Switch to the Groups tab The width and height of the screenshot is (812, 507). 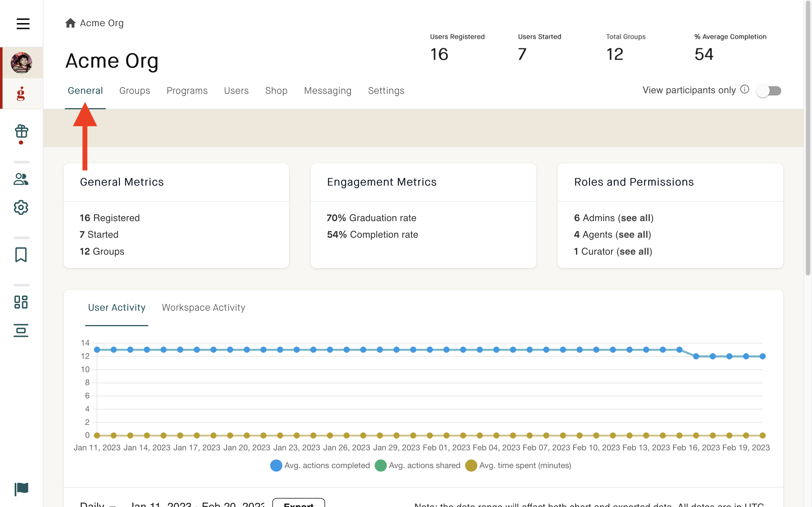134,90
